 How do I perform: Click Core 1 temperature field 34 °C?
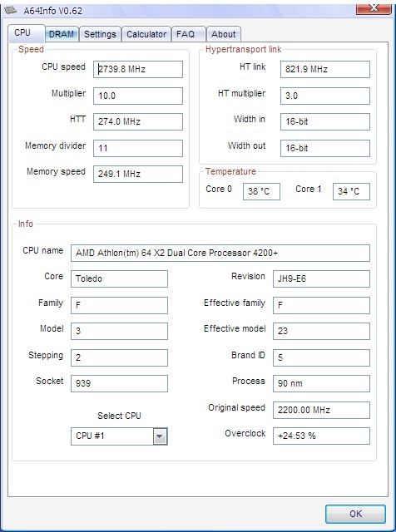click(x=351, y=191)
